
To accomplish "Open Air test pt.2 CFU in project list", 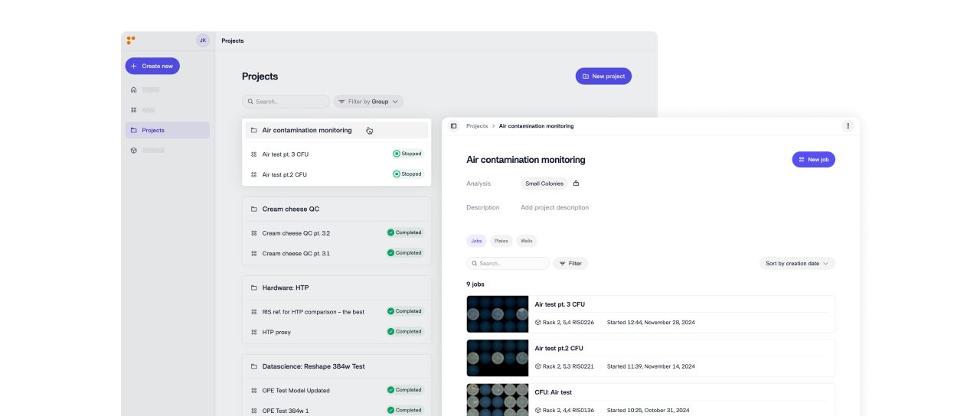I will 284,174.
